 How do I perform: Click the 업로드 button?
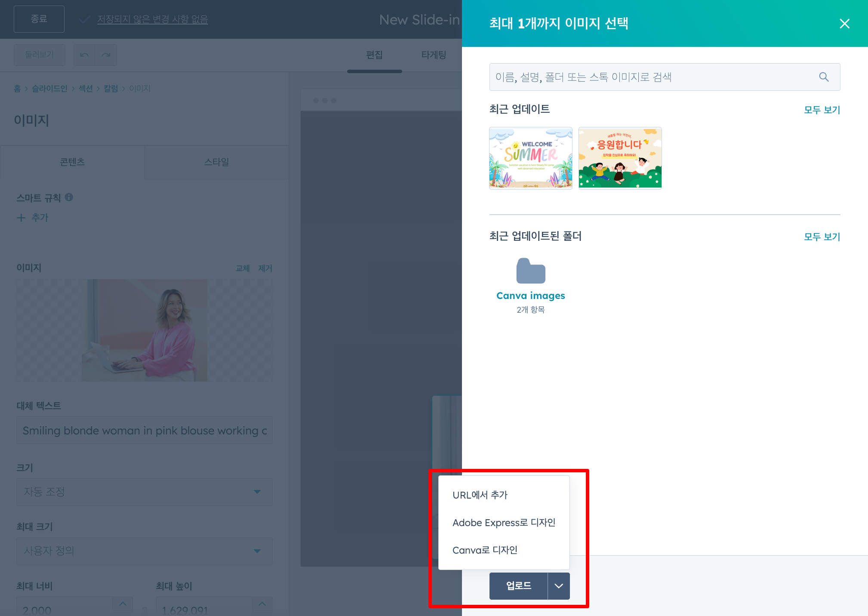[518, 586]
